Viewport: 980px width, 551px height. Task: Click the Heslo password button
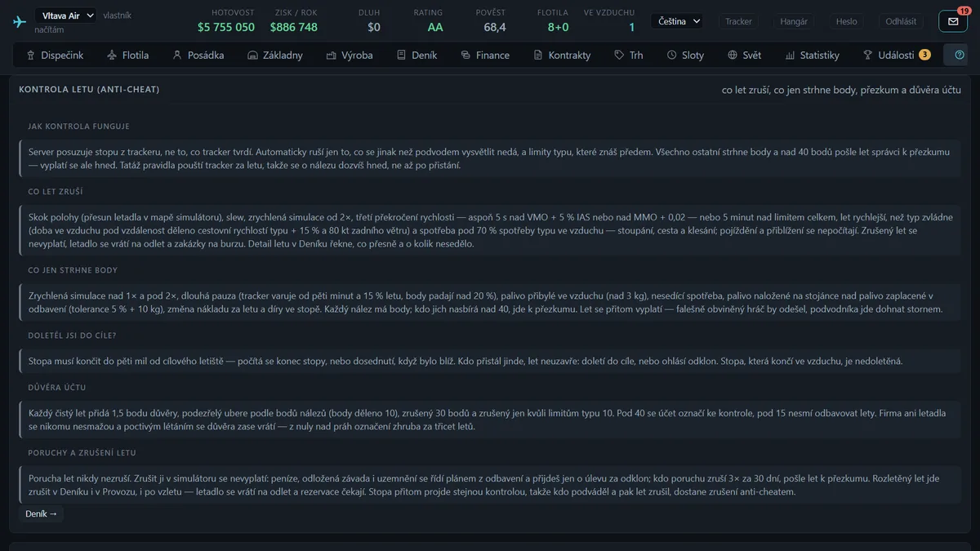pyautogui.click(x=846, y=21)
